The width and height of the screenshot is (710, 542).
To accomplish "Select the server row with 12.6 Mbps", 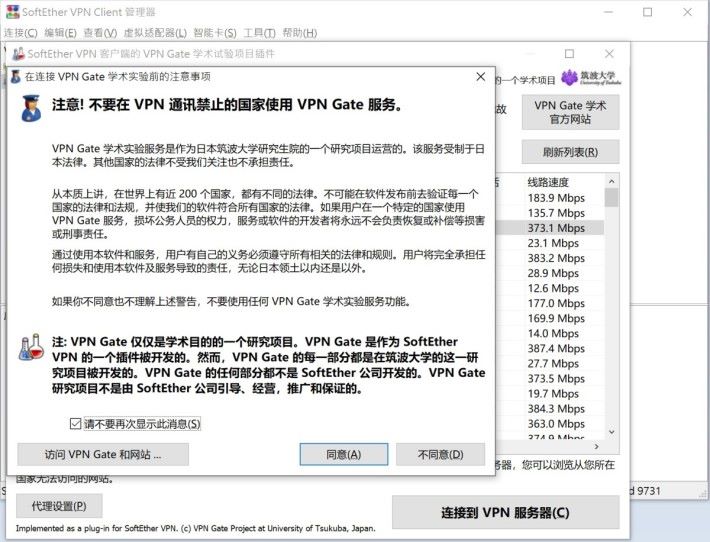I will point(549,288).
